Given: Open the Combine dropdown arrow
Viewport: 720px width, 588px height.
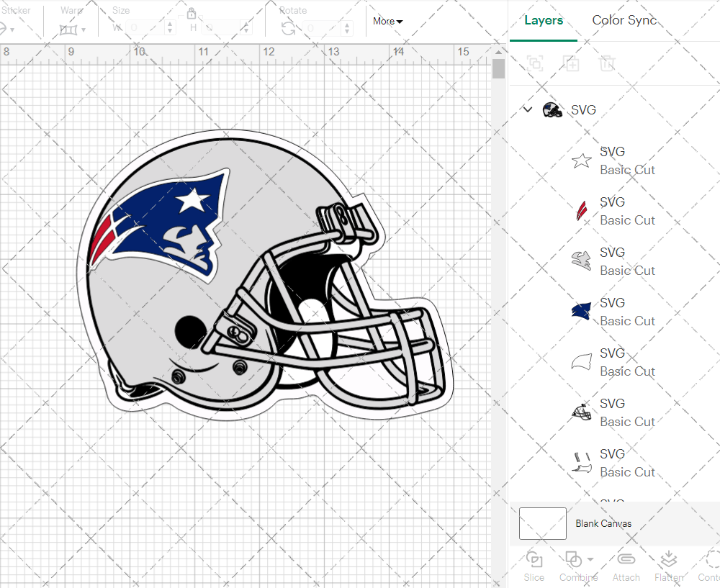Looking at the screenshot, I should 590,559.
